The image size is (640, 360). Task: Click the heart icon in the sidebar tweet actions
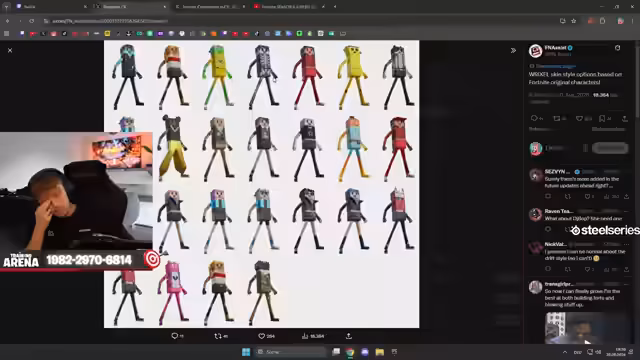[x=579, y=118]
